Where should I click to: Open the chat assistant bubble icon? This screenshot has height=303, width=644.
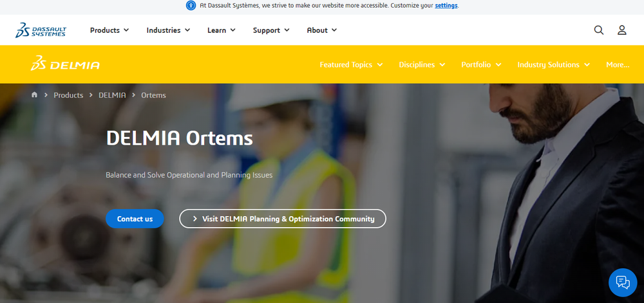pyautogui.click(x=623, y=282)
